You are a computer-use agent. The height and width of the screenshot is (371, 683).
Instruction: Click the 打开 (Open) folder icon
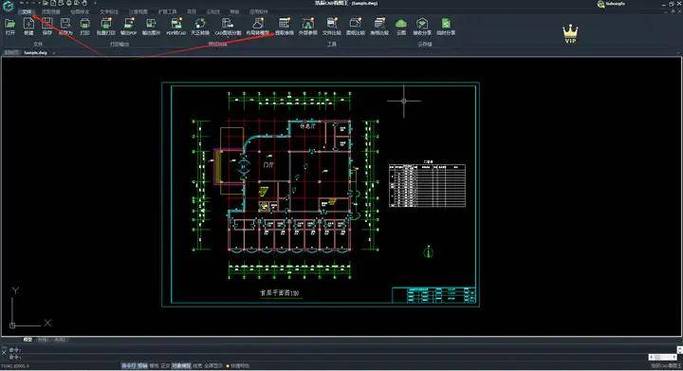pyautogui.click(x=10, y=25)
